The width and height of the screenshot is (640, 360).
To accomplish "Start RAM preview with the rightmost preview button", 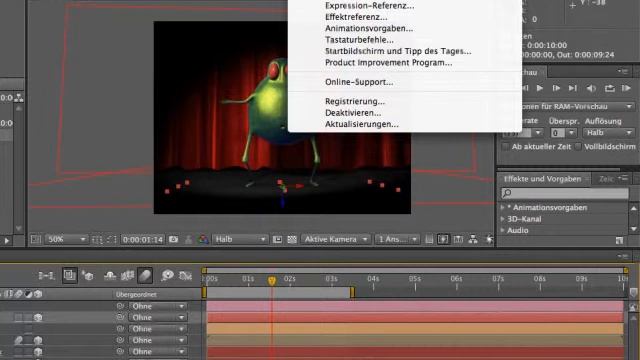I will 626,88.
